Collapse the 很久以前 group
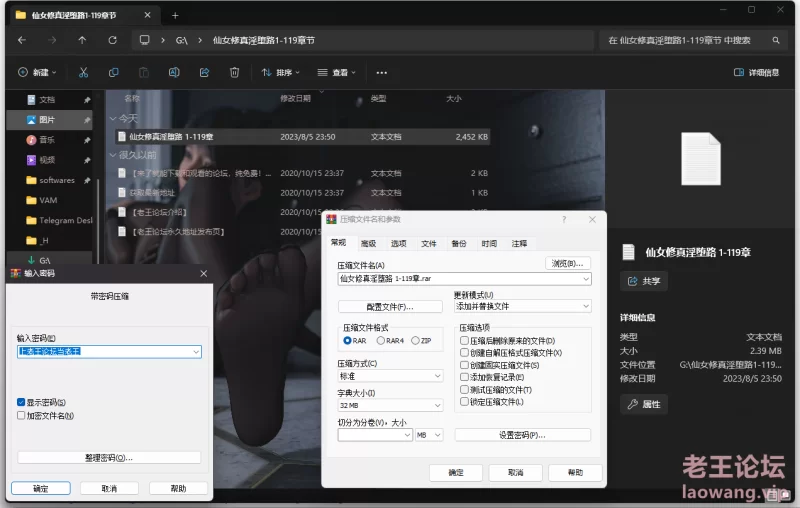This screenshot has width=800, height=508. click(x=113, y=155)
